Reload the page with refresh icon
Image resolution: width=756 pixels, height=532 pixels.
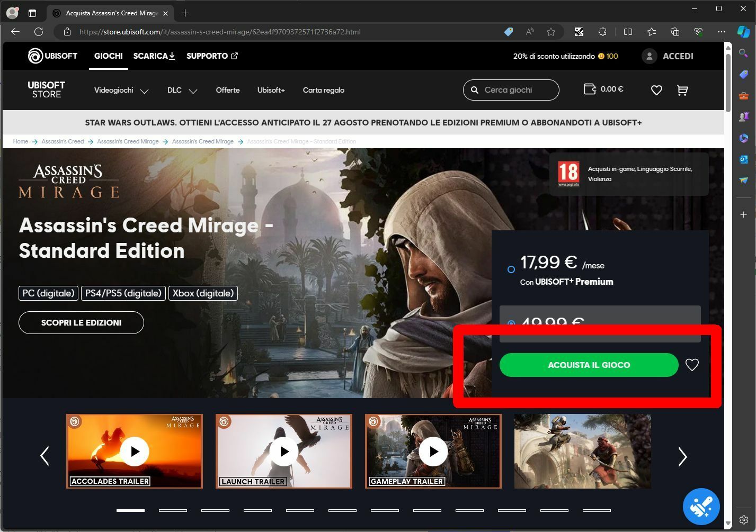pyautogui.click(x=39, y=32)
